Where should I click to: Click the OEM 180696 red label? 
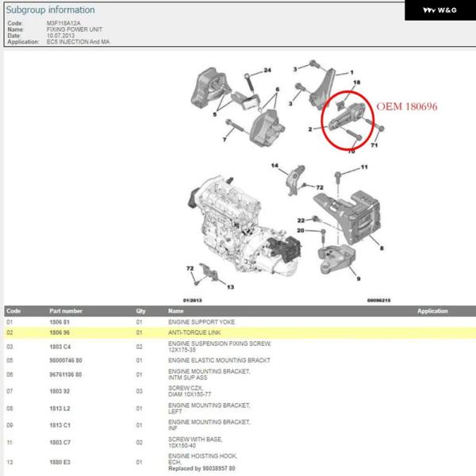pyautogui.click(x=406, y=105)
